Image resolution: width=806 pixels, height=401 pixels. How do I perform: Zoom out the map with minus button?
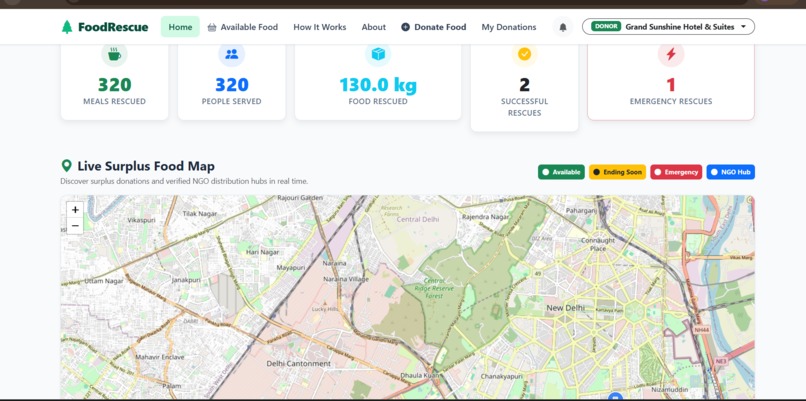(75, 226)
